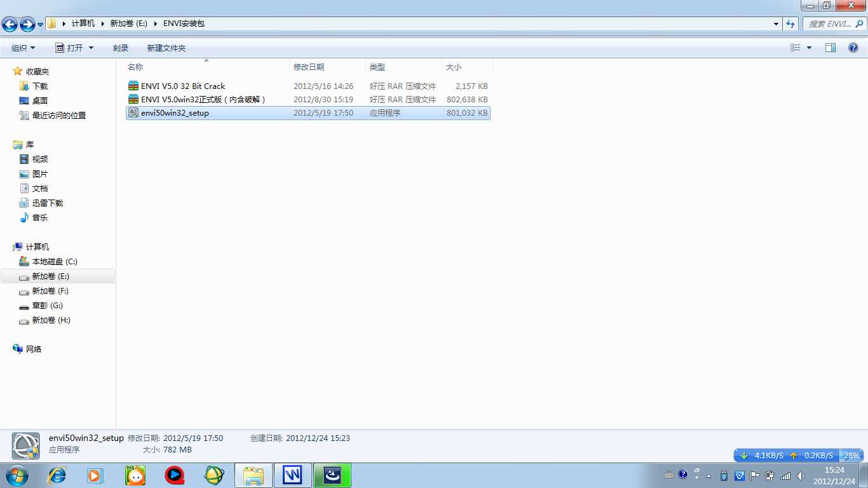Open 文档 library
The height and width of the screenshot is (488, 868).
pos(40,189)
